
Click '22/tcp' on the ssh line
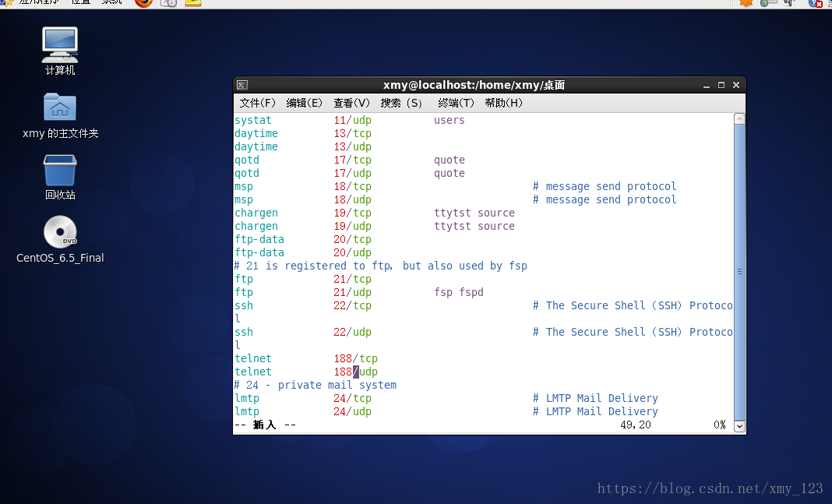pyautogui.click(x=352, y=305)
